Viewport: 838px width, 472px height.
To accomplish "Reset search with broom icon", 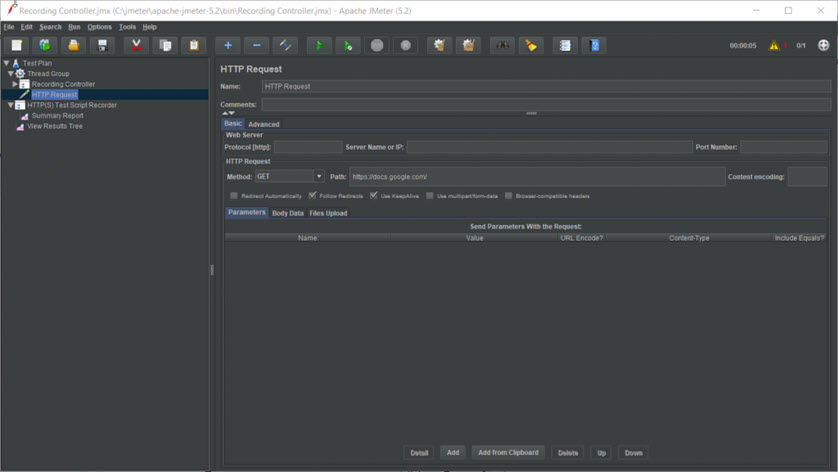I will [x=531, y=45].
